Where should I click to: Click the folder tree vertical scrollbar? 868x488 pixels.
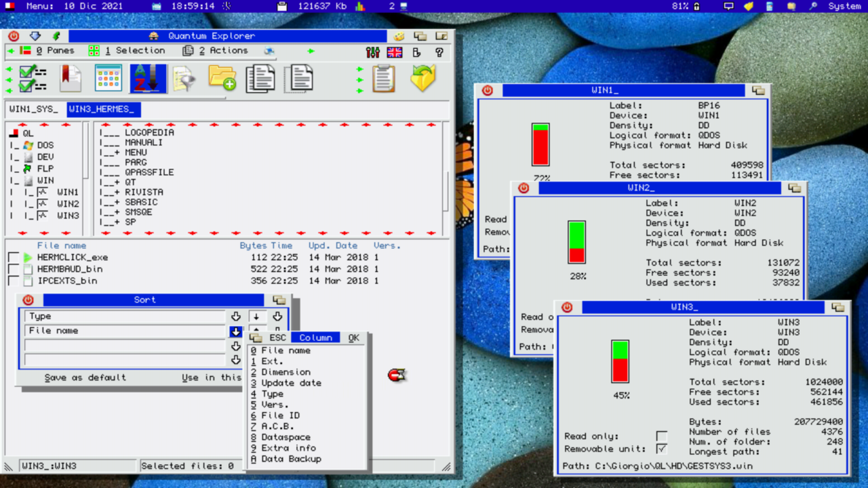pyautogui.click(x=446, y=192)
